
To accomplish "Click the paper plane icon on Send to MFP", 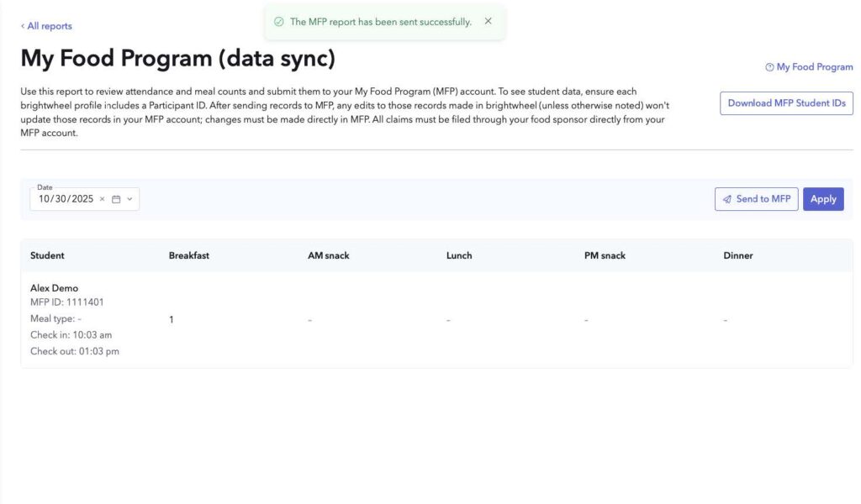I will click(x=726, y=200).
